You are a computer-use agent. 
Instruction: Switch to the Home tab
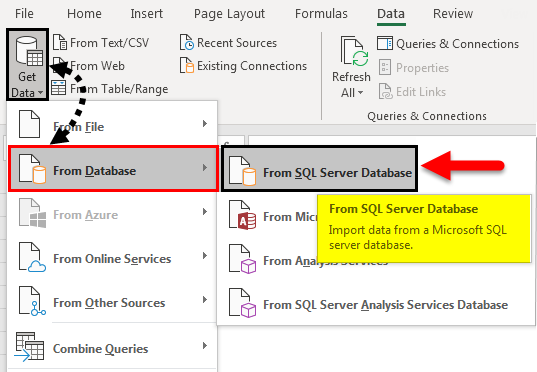84,14
